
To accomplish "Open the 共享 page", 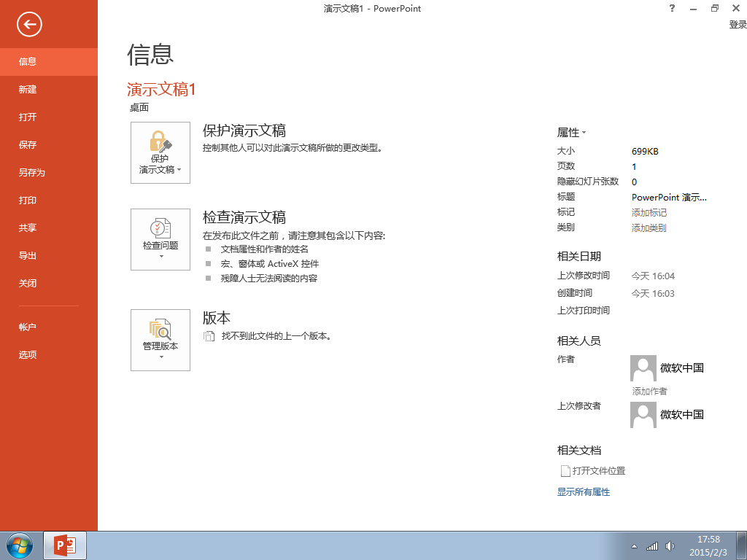I will point(49,227).
